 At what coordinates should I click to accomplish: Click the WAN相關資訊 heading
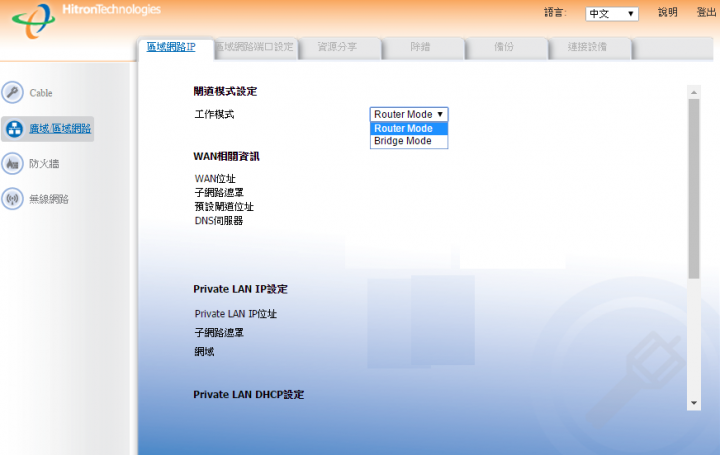pos(226,157)
